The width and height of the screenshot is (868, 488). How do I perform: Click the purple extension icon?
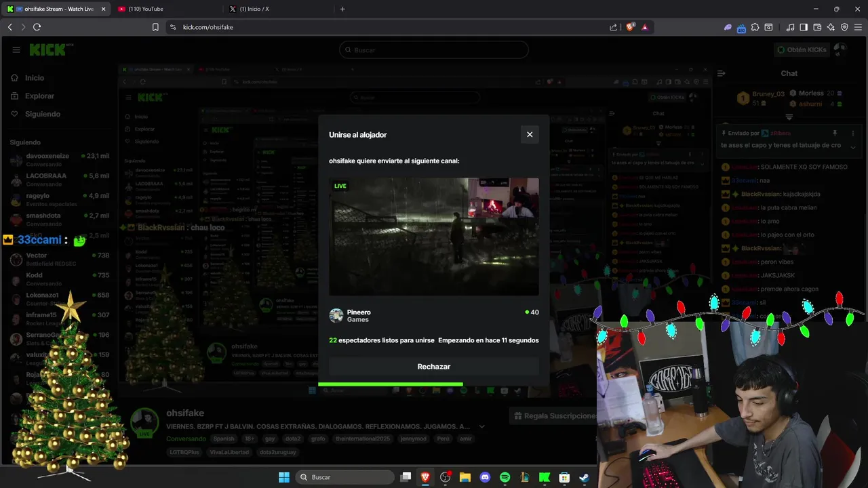click(x=728, y=27)
